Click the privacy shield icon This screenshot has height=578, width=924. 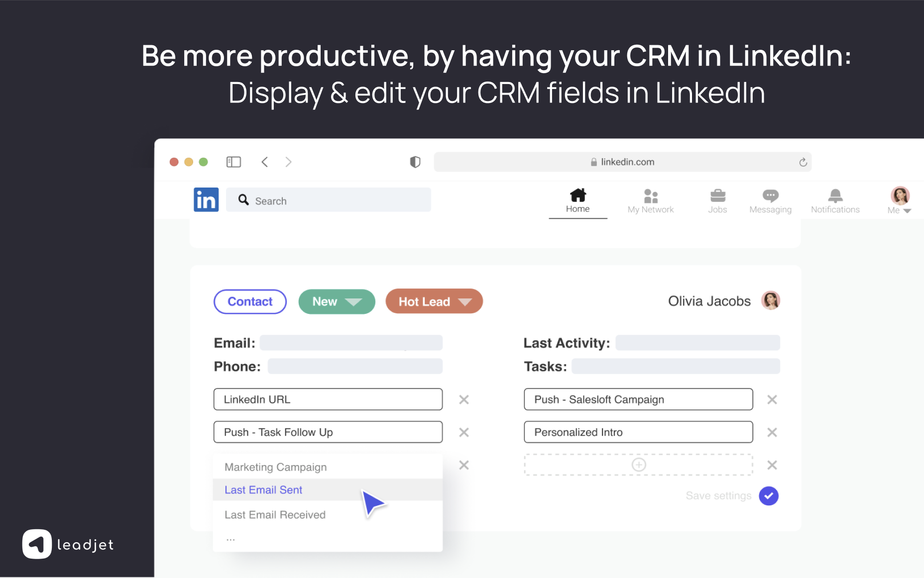point(415,162)
